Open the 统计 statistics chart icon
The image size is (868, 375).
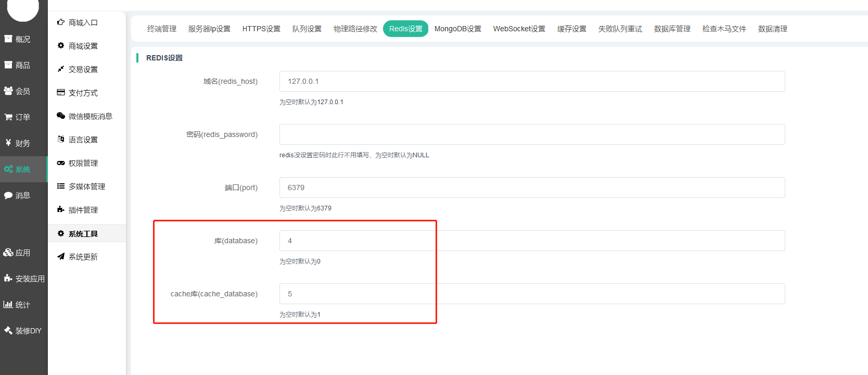click(8, 305)
